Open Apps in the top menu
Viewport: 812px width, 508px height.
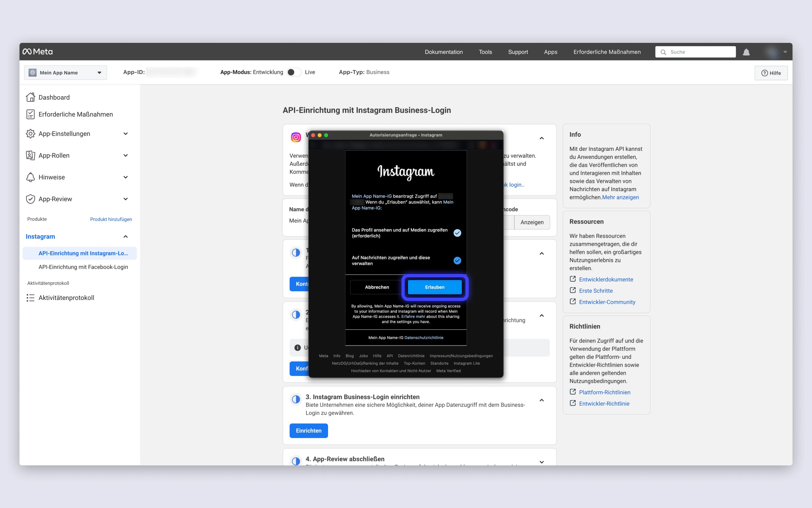(551, 52)
